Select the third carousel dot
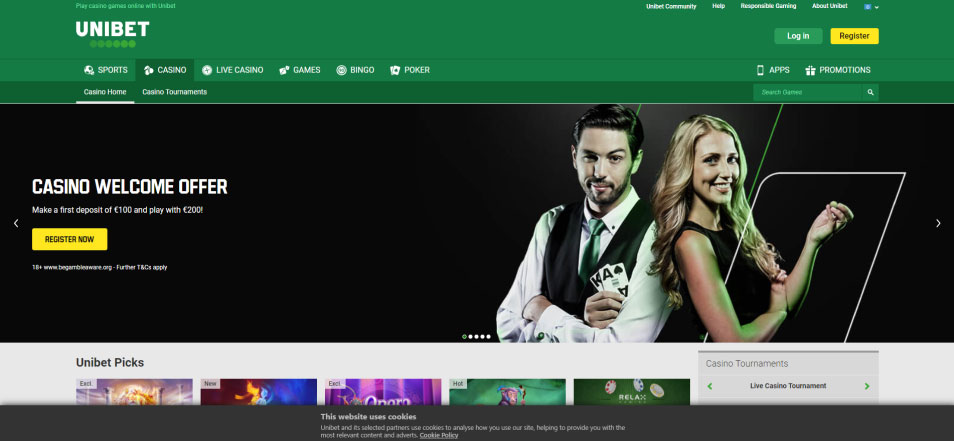The height and width of the screenshot is (441, 954). [x=476, y=336]
